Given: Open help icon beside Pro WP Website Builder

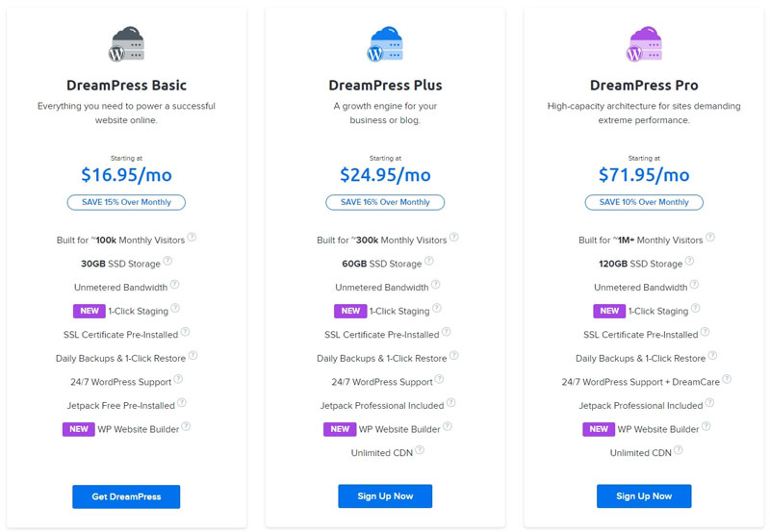Looking at the screenshot, I should pyautogui.click(x=706, y=426).
